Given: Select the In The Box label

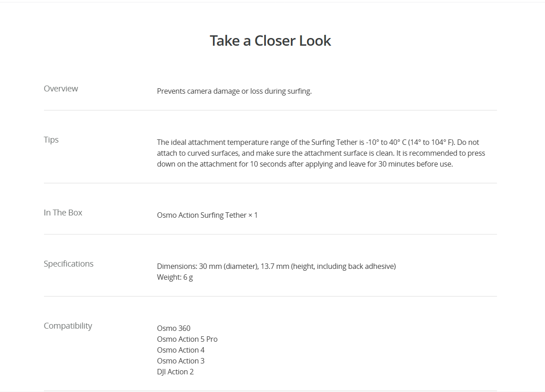Looking at the screenshot, I should pos(63,213).
